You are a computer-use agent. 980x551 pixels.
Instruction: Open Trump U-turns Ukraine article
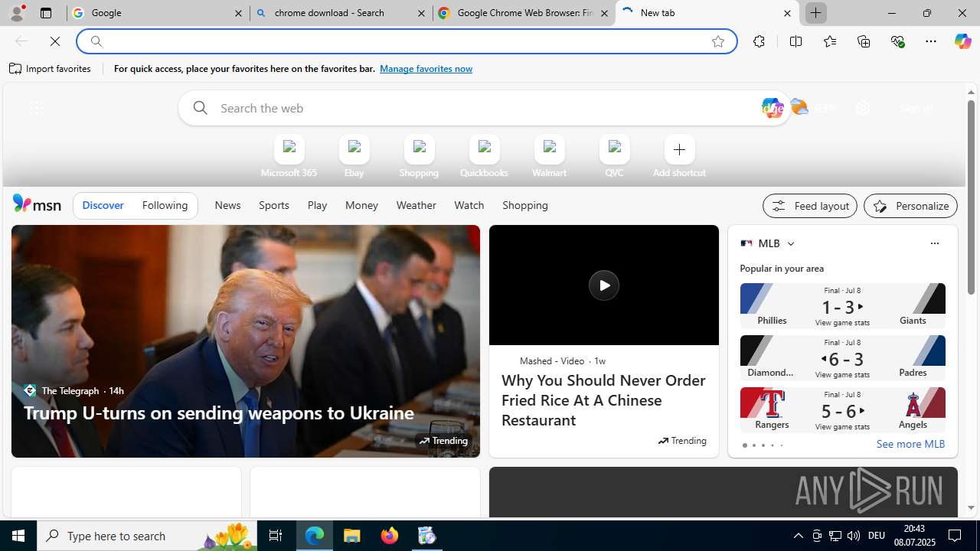(x=218, y=412)
